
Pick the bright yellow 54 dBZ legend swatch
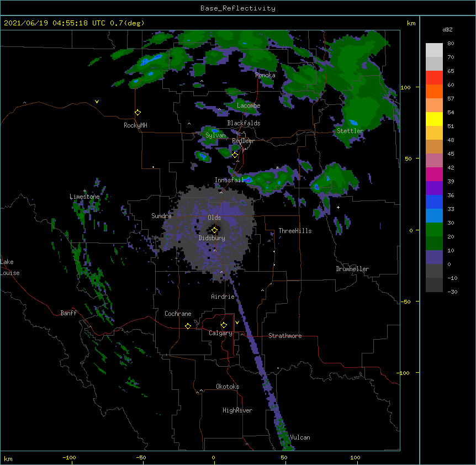click(x=434, y=119)
